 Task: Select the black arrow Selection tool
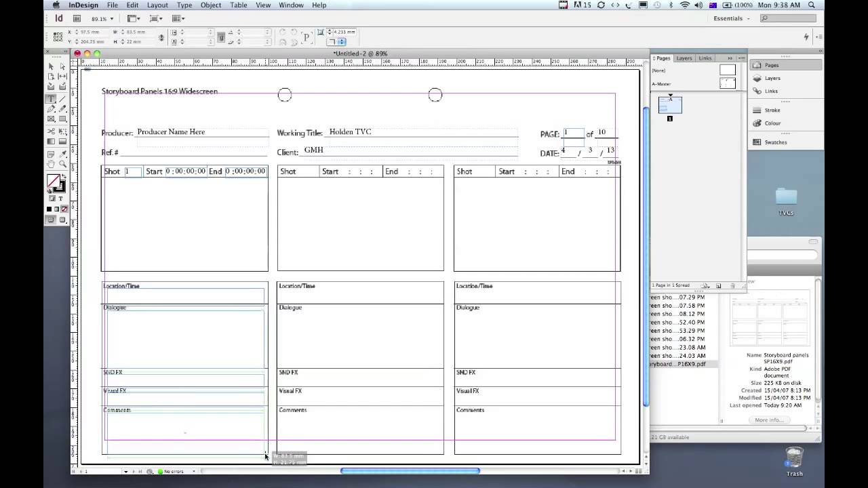click(x=51, y=66)
